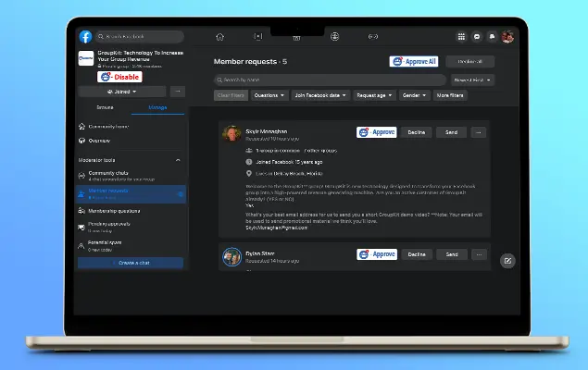Click the GroupKit Disable button
This screenshot has width=588, height=370.
point(119,77)
